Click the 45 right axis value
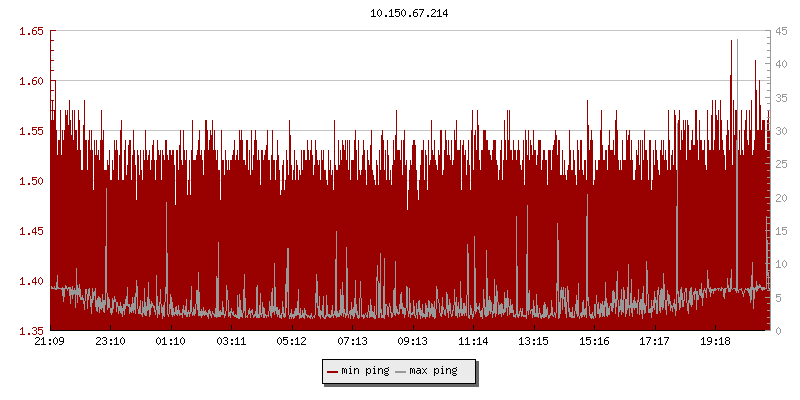This screenshot has width=800, height=400. pyautogui.click(x=778, y=31)
